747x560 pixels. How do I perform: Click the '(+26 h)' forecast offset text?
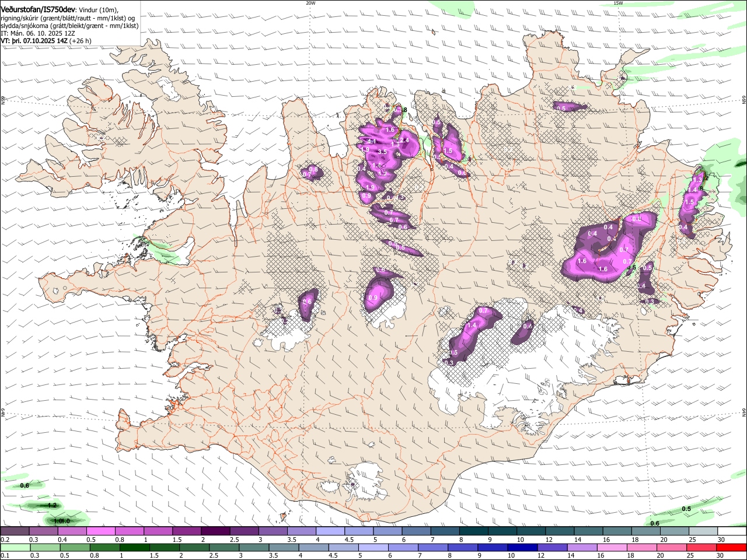(81, 41)
